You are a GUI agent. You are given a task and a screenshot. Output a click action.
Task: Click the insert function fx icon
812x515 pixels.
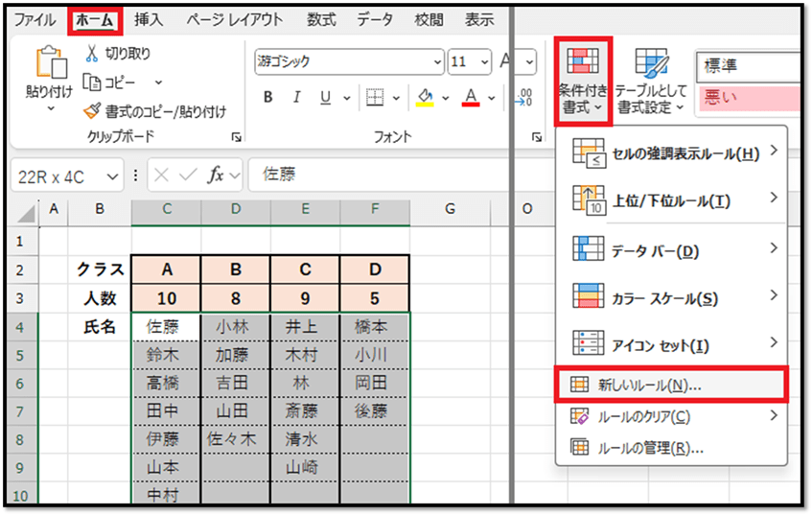click(217, 176)
